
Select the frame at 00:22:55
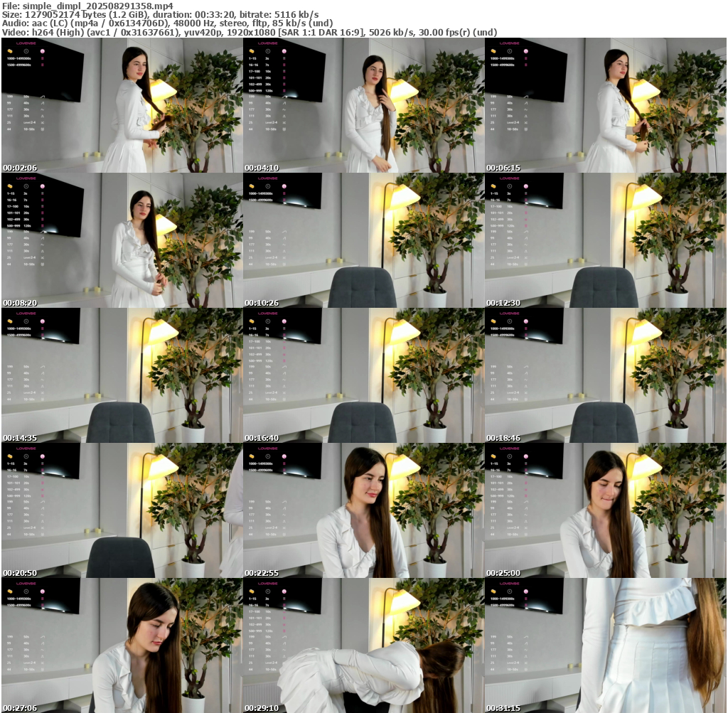(363, 510)
